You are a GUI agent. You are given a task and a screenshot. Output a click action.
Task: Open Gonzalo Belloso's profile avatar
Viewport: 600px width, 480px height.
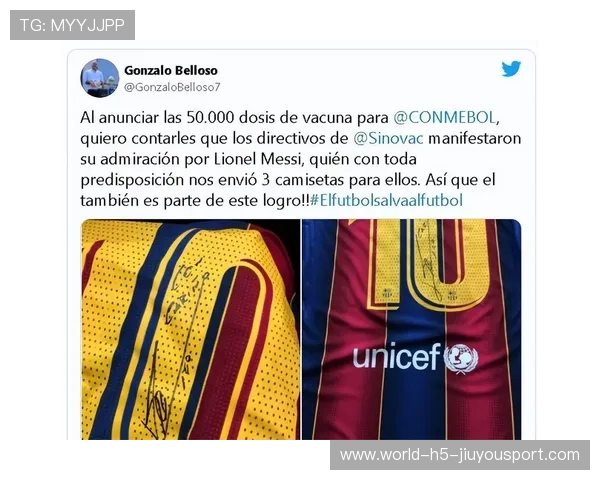coord(99,78)
